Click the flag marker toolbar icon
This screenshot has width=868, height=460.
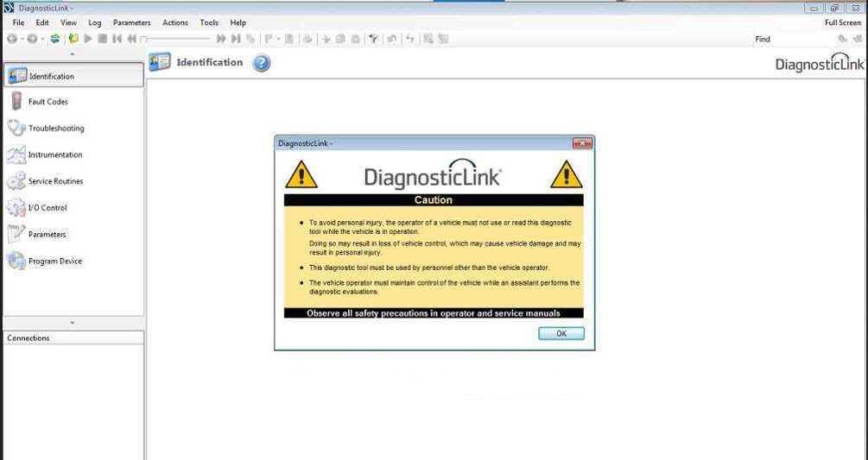[269, 39]
